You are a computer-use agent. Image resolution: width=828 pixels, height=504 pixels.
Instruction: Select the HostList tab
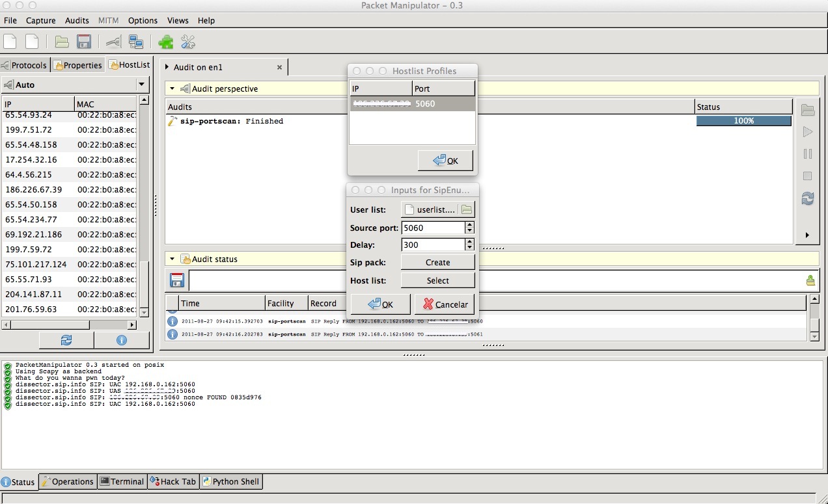pyautogui.click(x=129, y=64)
